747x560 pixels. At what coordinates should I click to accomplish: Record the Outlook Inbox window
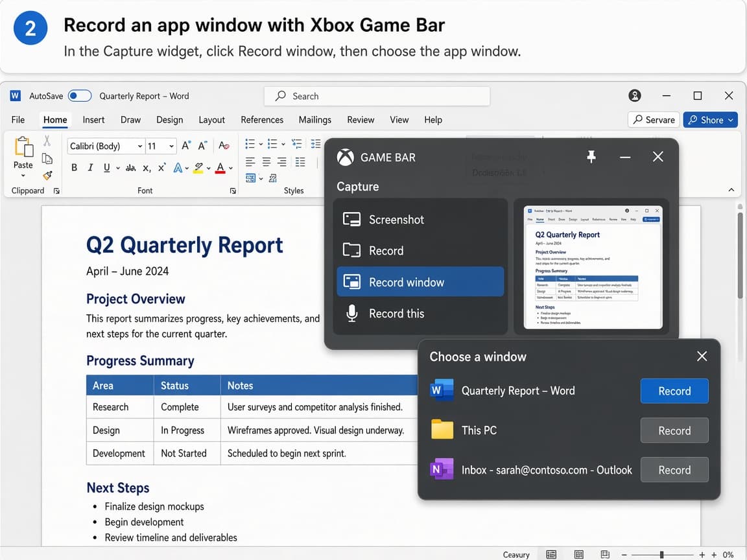(x=674, y=470)
